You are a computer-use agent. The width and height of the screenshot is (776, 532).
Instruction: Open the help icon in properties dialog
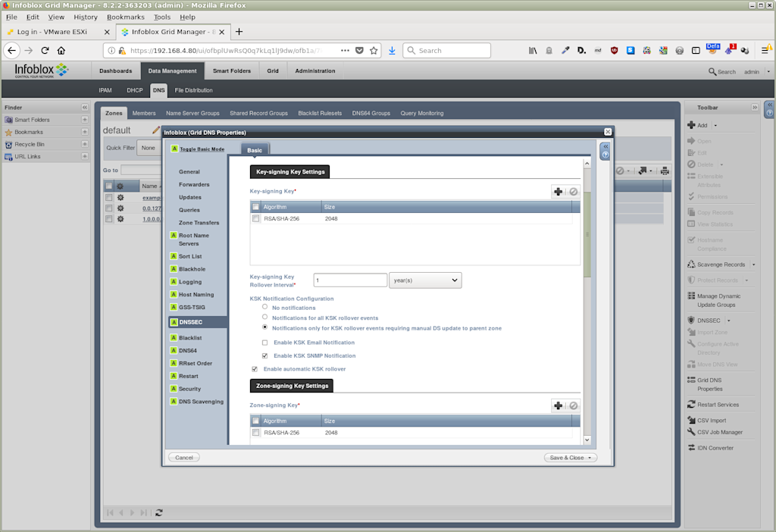coord(605,155)
